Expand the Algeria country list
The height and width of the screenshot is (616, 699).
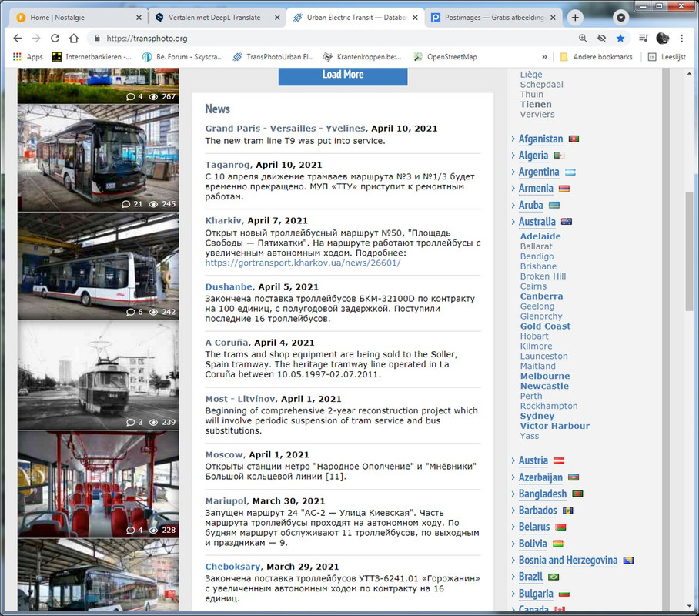pyautogui.click(x=533, y=156)
